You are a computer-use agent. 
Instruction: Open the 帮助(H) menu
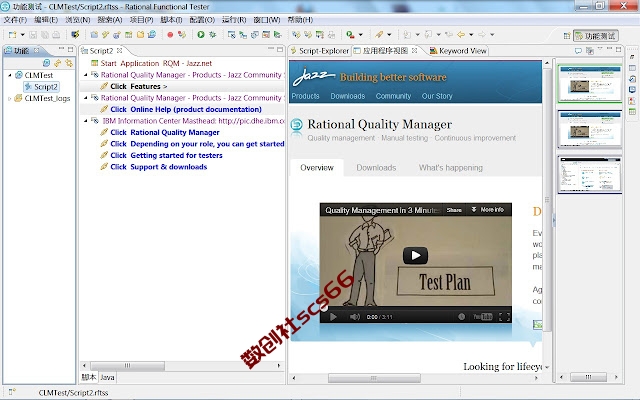[x=300, y=20]
